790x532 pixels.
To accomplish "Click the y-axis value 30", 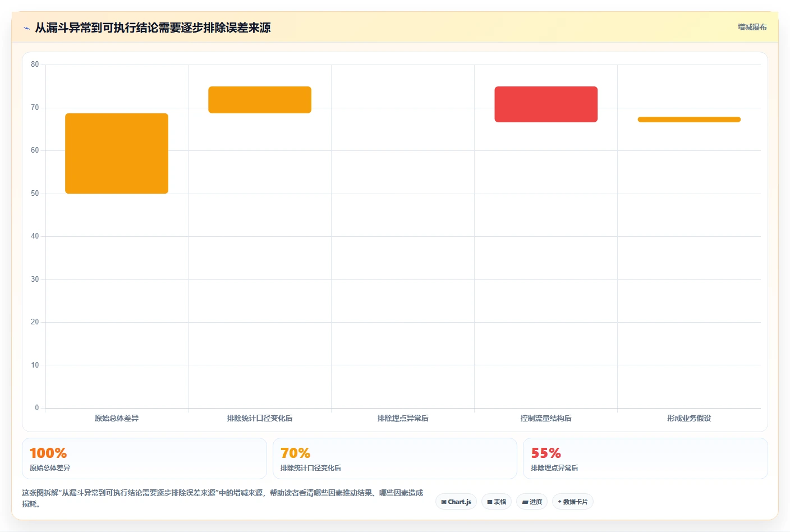I will (35, 279).
